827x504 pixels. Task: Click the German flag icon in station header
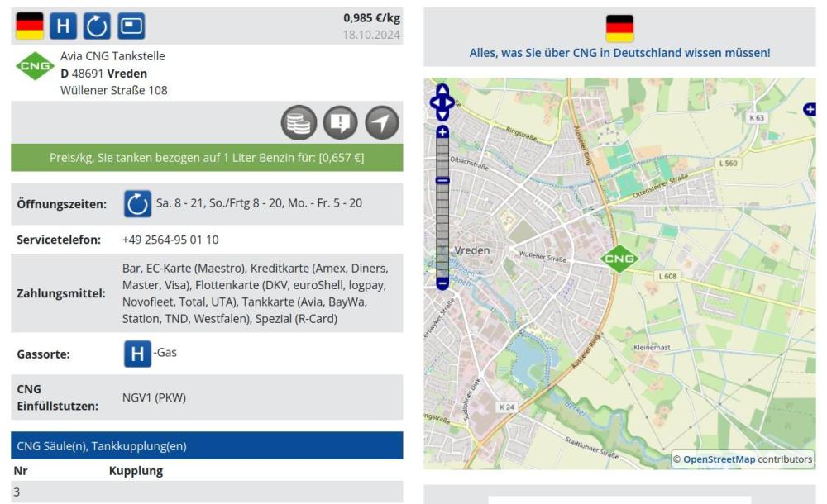(x=30, y=26)
